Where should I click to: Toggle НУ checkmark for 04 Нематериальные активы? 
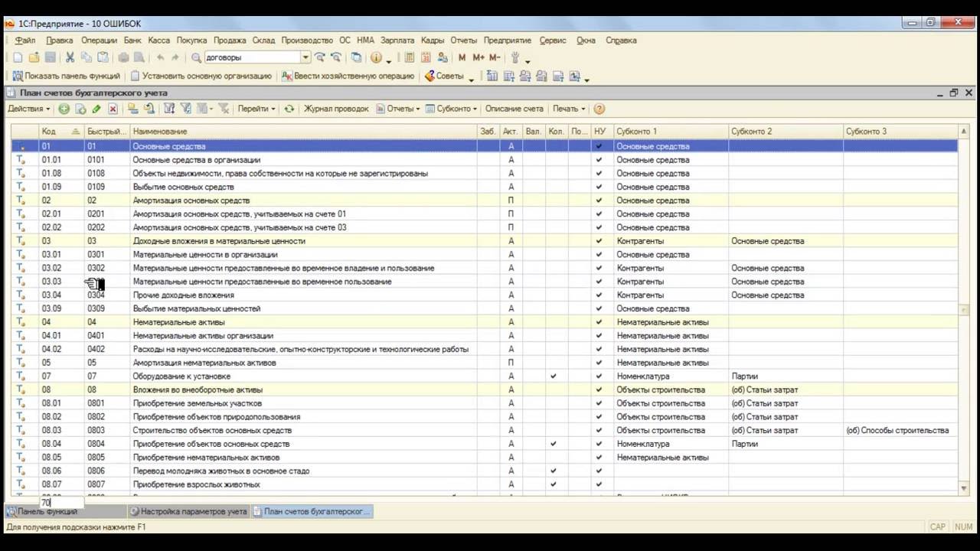(599, 322)
